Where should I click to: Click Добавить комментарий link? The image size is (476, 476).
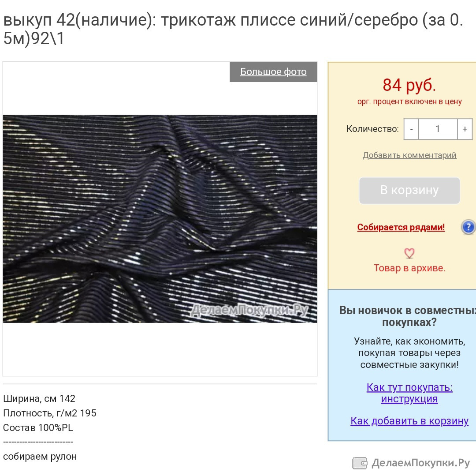[409, 155]
